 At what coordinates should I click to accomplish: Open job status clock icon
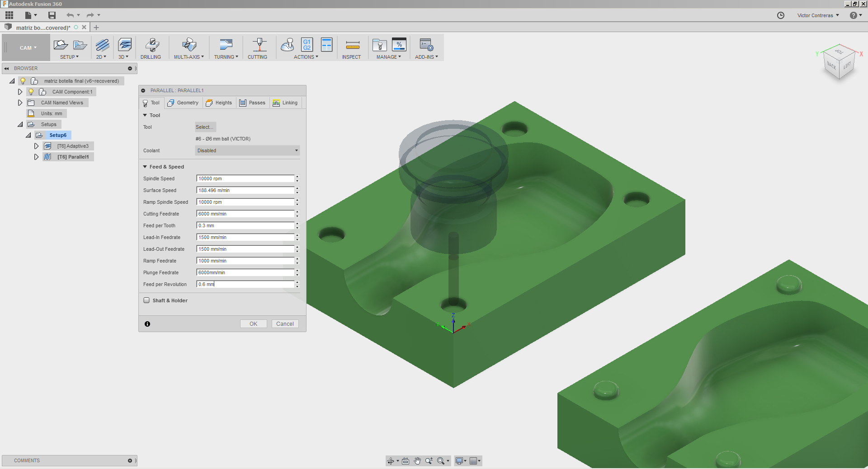[781, 15]
